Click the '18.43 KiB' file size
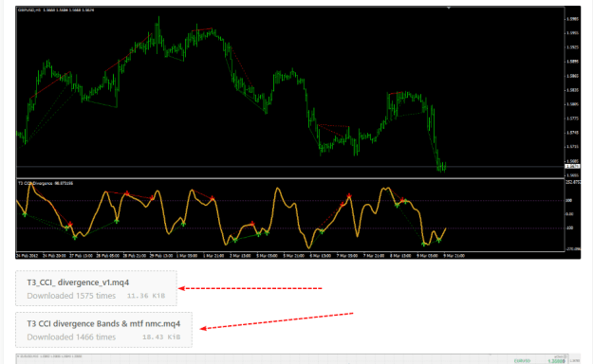Viewport: 593px width, 364px height. (161, 337)
